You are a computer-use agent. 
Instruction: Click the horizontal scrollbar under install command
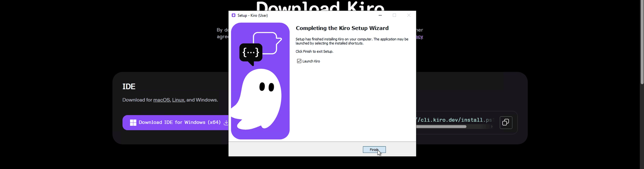pos(441,127)
